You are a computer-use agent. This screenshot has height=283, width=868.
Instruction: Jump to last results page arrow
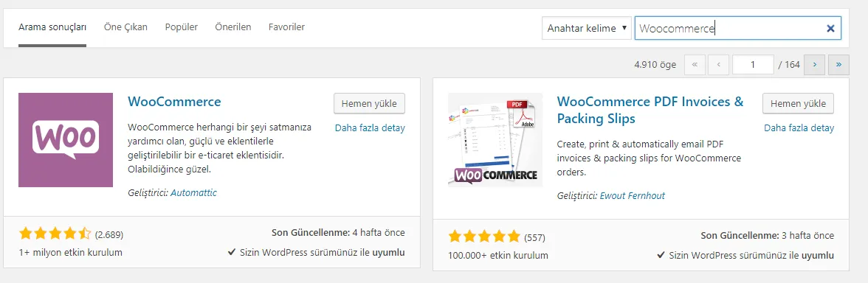pyautogui.click(x=838, y=65)
